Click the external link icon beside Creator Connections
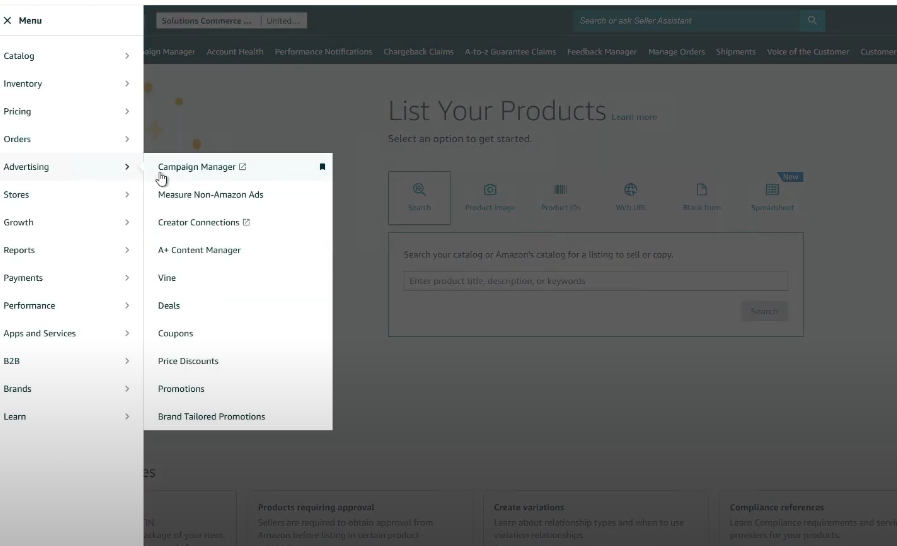 coord(247,222)
